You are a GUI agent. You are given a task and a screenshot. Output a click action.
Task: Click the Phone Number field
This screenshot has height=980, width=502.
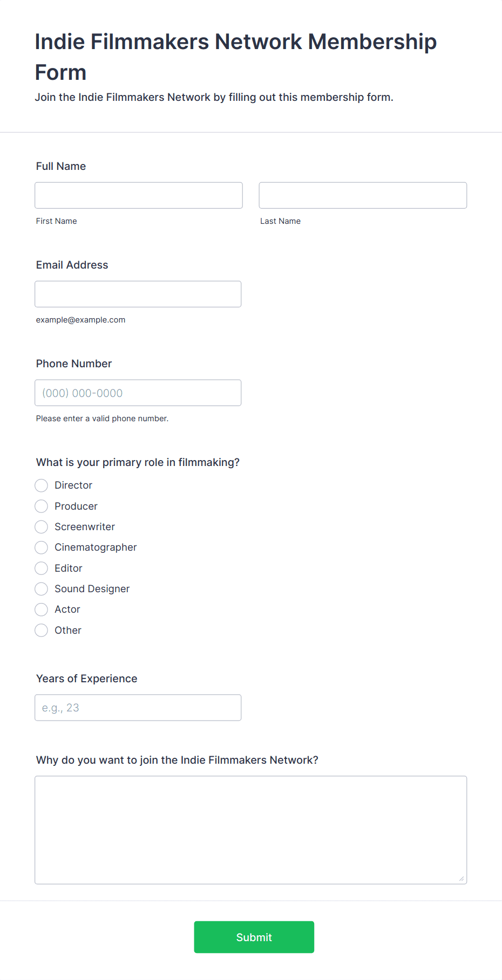138,393
